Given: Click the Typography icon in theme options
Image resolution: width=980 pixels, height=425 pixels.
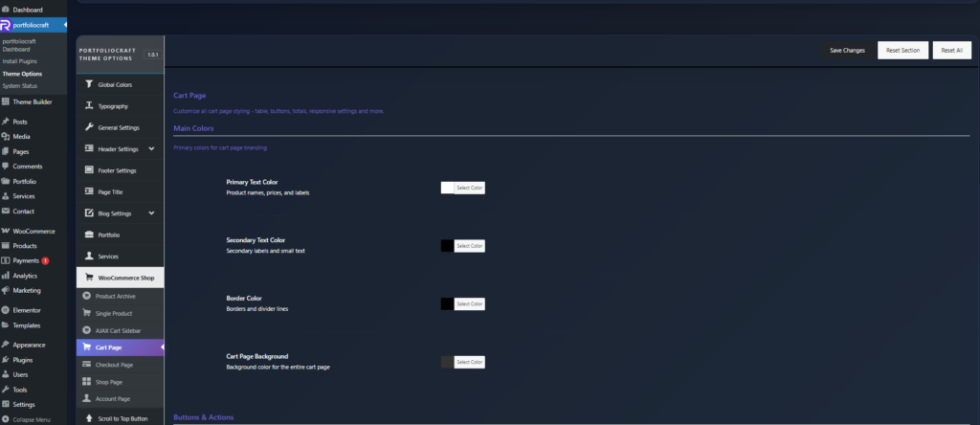Looking at the screenshot, I should click(89, 106).
